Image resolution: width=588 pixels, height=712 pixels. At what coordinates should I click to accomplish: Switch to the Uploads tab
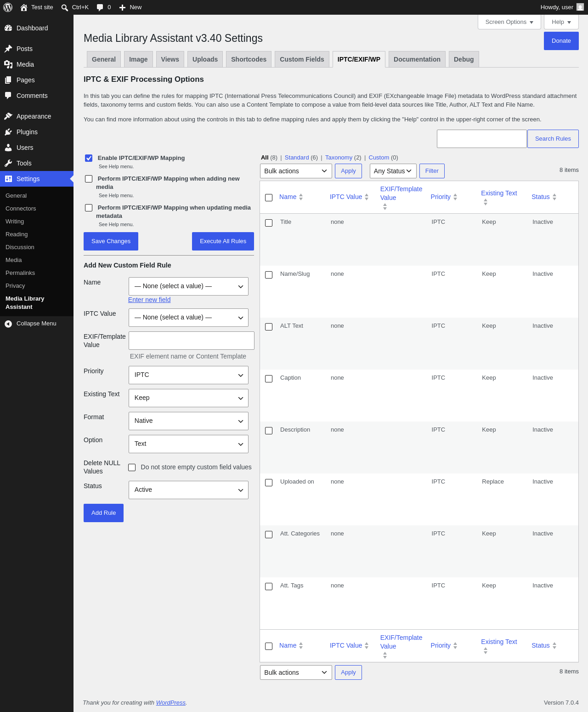coord(205,59)
